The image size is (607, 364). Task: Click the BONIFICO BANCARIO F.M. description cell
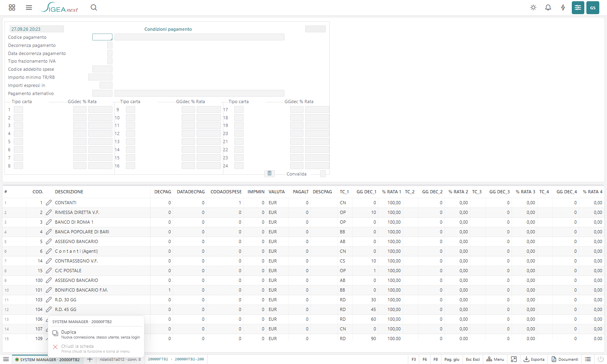click(x=81, y=290)
